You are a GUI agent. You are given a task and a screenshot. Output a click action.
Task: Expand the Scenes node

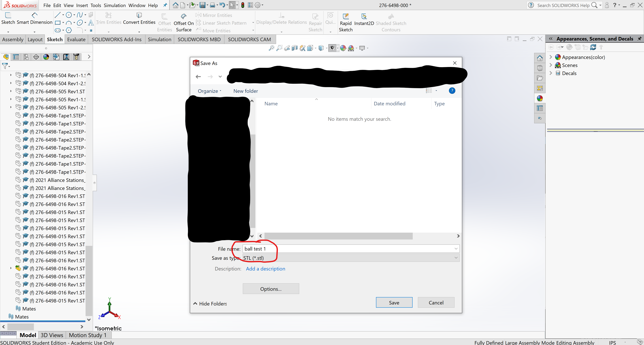coord(551,65)
